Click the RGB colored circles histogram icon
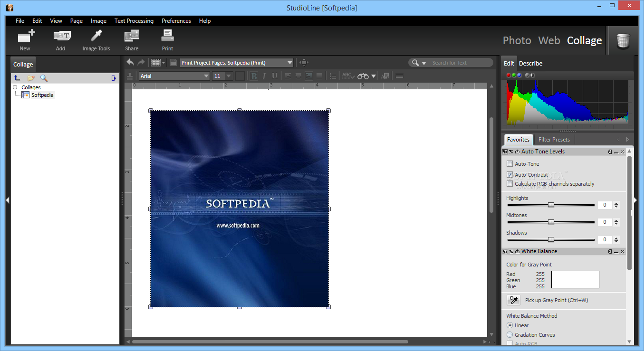Screen dimensions: 644x351 [x=514, y=75]
